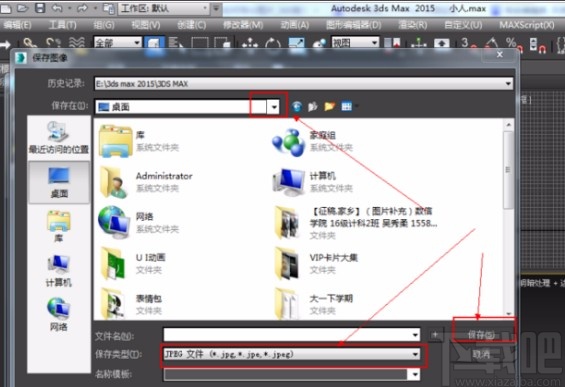Screen dimensions: 565x387
Task: Open the 保存类型 JPEG file type dropdown
Action: [x=292, y=354]
